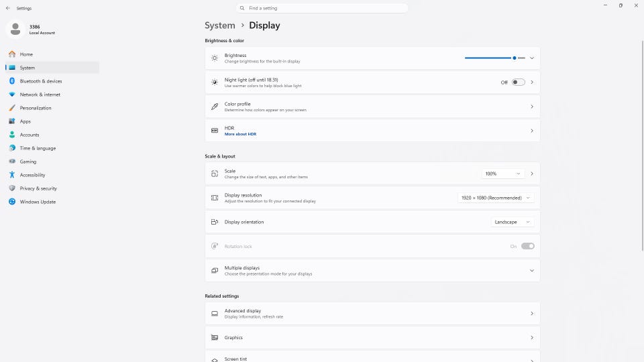The height and width of the screenshot is (362, 644).
Task: Click the Color profile eyedropper icon
Action: [x=215, y=107]
